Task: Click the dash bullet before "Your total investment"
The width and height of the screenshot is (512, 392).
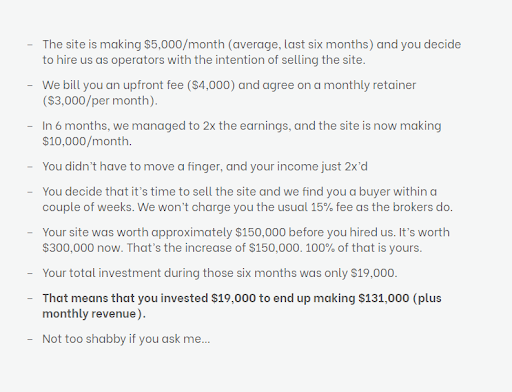Action: pyautogui.click(x=30, y=273)
